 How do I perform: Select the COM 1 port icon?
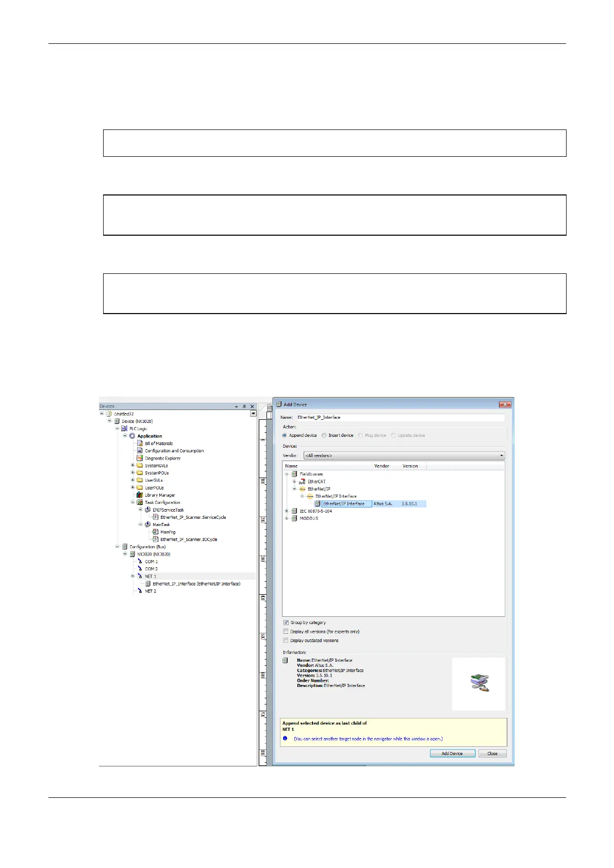140,562
